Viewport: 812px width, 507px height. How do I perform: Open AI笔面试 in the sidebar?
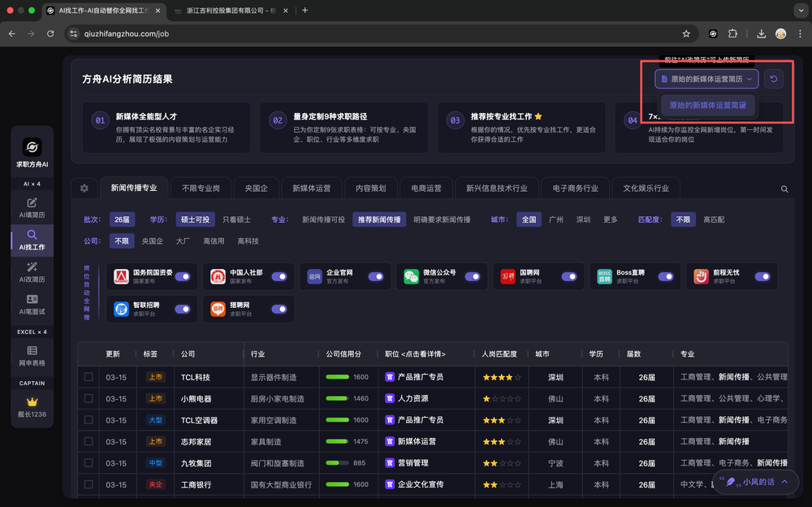pyautogui.click(x=32, y=305)
